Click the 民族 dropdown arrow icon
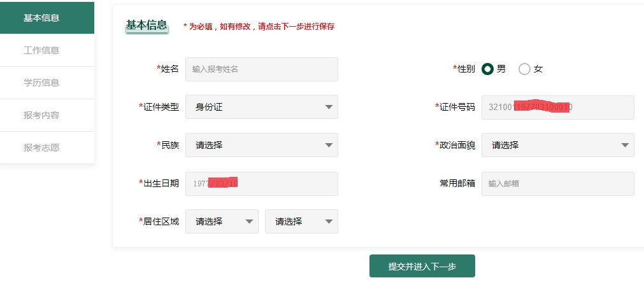The height and width of the screenshot is (285, 644). tap(329, 145)
